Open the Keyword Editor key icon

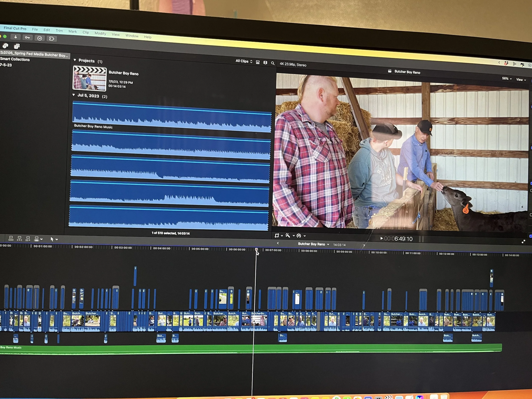[28, 37]
